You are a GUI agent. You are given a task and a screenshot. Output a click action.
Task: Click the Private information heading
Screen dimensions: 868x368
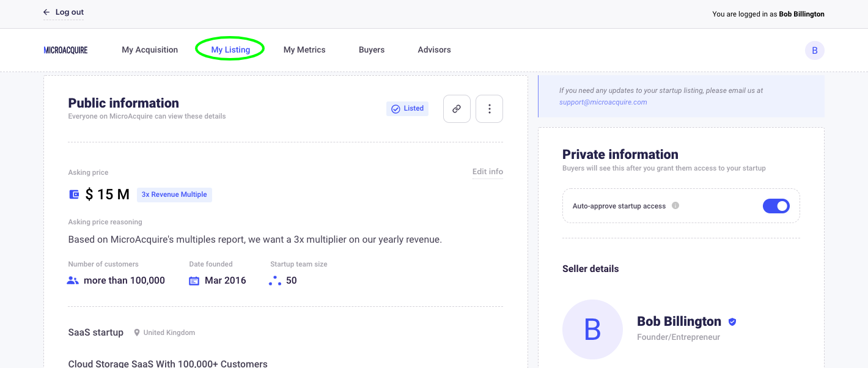point(620,154)
